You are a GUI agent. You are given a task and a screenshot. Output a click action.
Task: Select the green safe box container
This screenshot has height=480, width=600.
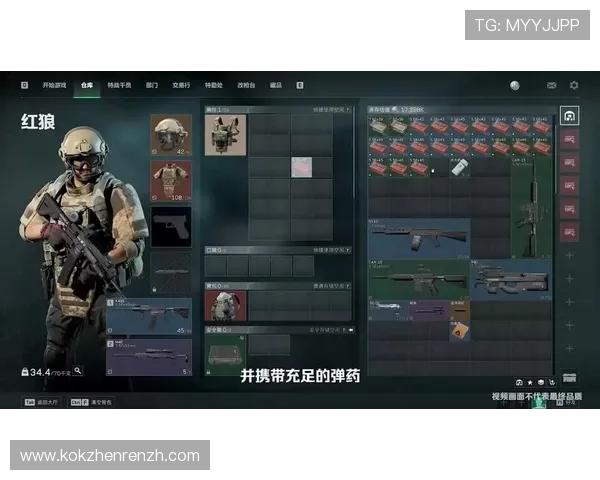(225, 355)
